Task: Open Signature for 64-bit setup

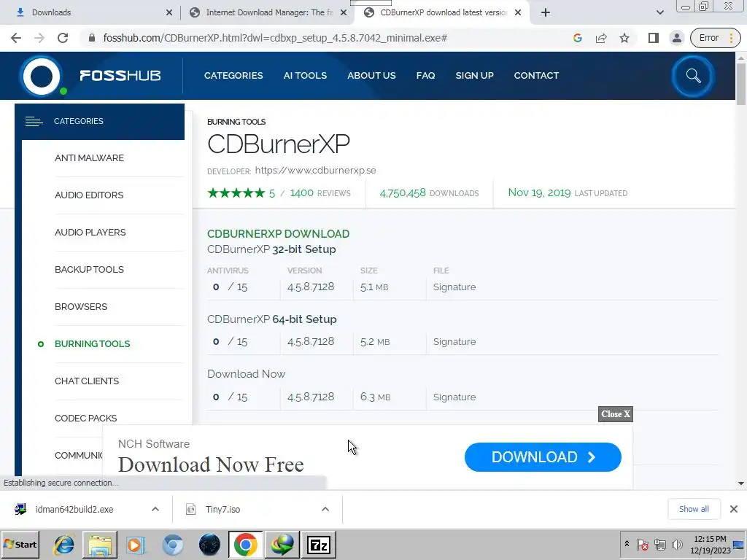Action: (454, 342)
